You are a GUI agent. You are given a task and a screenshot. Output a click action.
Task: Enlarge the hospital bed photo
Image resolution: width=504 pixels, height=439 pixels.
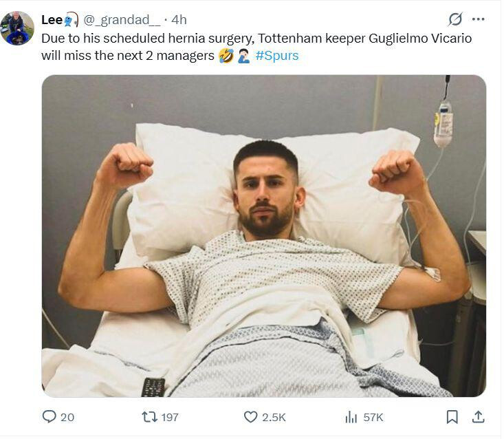pos(263,236)
